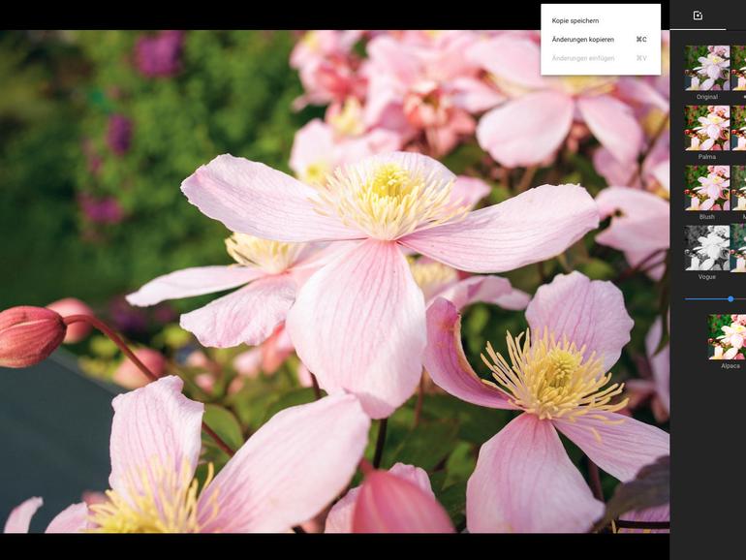Click the "Palma" filter label

click(x=707, y=157)
